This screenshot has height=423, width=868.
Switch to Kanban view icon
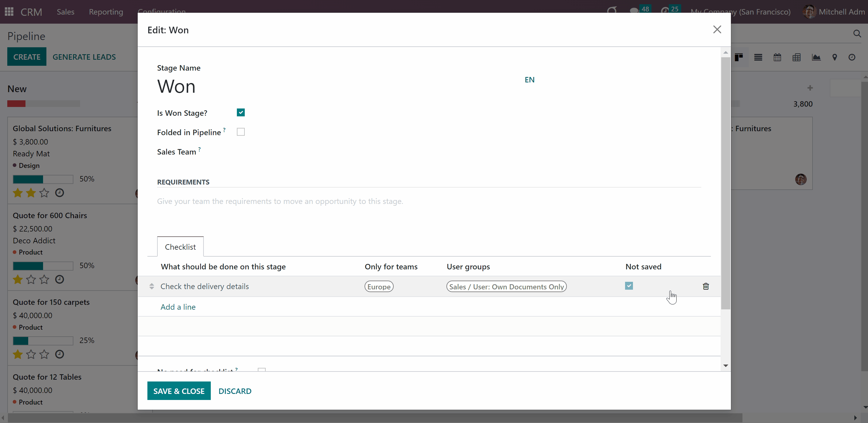[738, 57]
